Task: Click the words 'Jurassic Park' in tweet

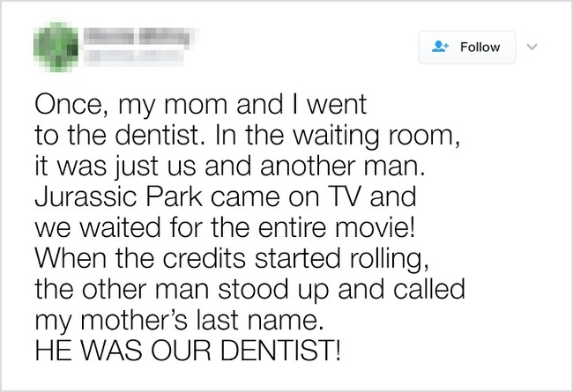Action: click(118, 197)
